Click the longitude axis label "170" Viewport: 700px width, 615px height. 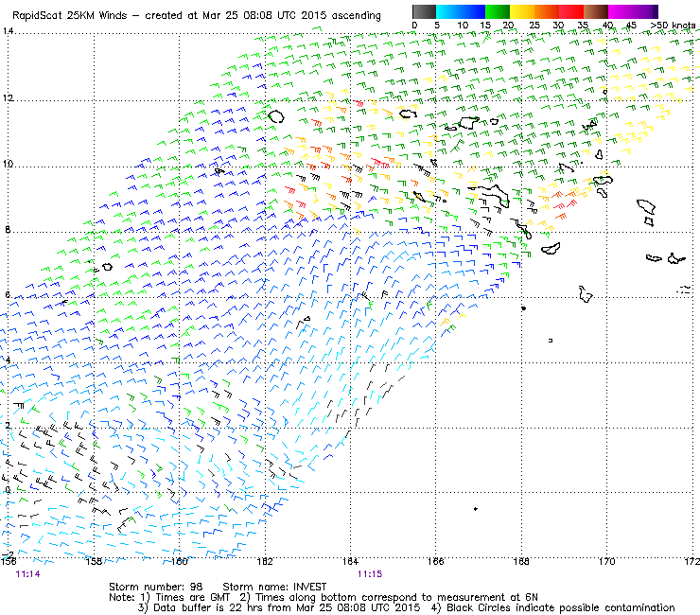(606, 561)
